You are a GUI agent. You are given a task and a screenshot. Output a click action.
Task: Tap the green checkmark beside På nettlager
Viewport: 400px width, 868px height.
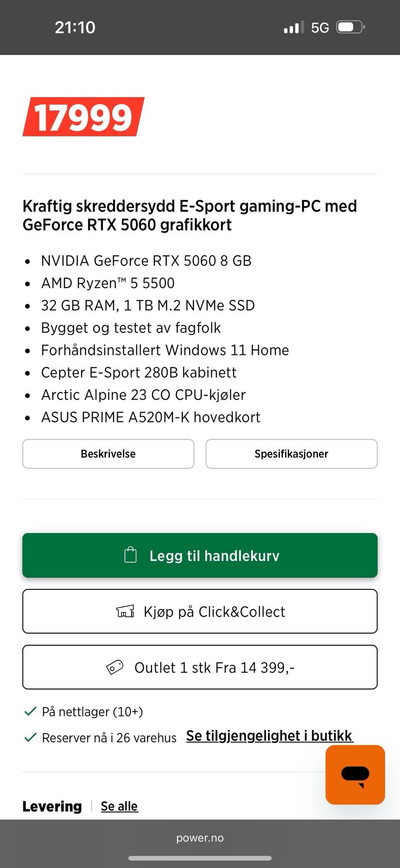(x=30, y=712)
